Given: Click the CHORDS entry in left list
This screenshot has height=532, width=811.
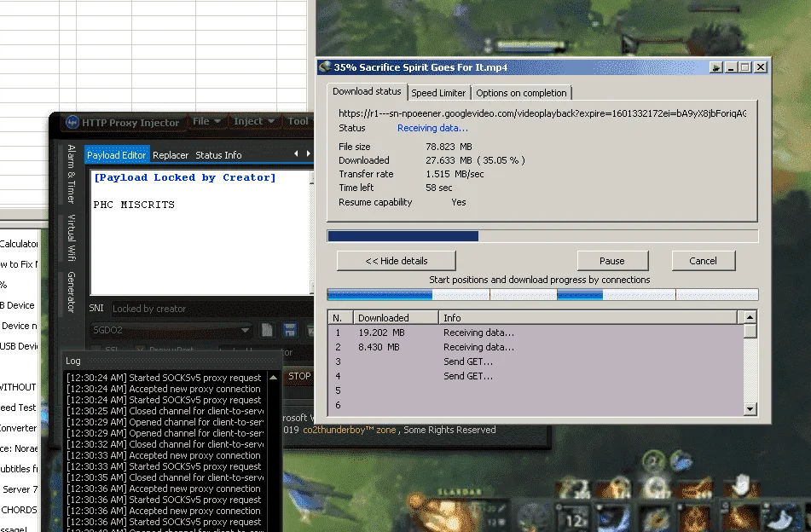Looking at the screenshot, I should pyautogui.click(x=19, y=510).
